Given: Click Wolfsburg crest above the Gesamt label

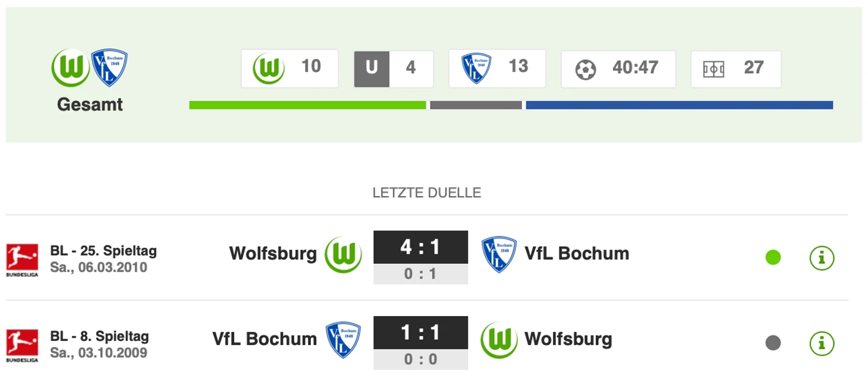Looking at the screenshot, I should 70,67.
